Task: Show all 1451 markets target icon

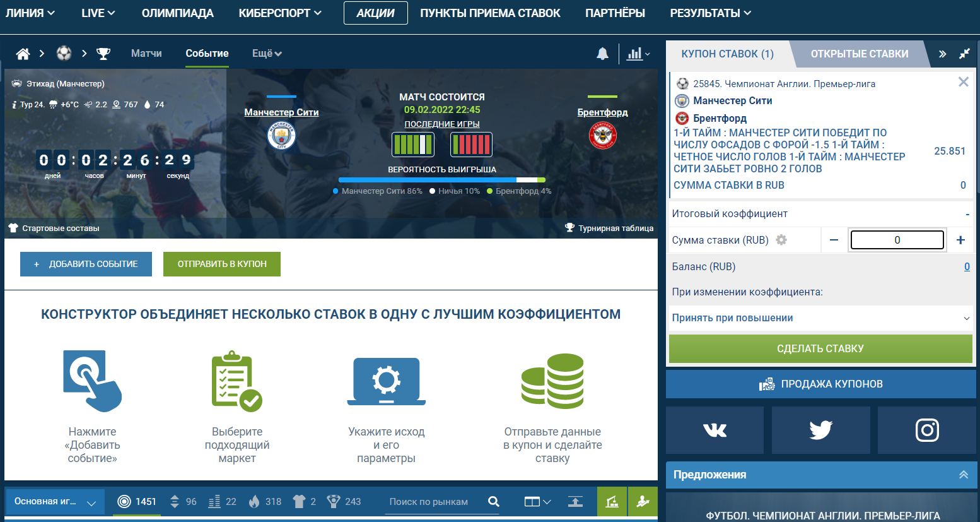Action: pos(137,502)
